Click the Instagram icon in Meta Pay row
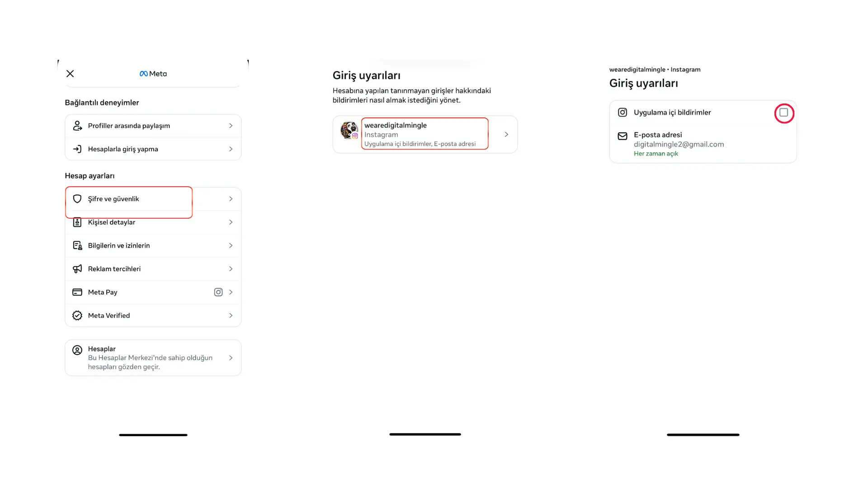This screenshot has width=868, height=488. [x=218, y=292]
